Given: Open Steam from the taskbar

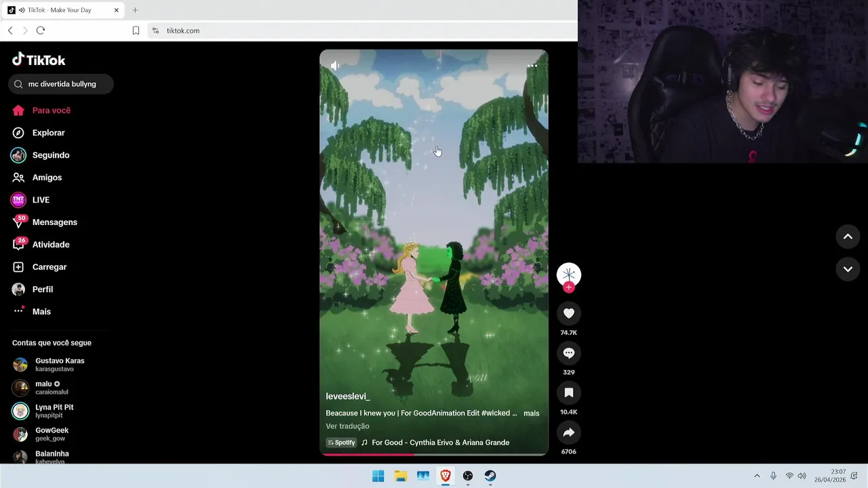Looking at the screenshot, I should (490, 476).
